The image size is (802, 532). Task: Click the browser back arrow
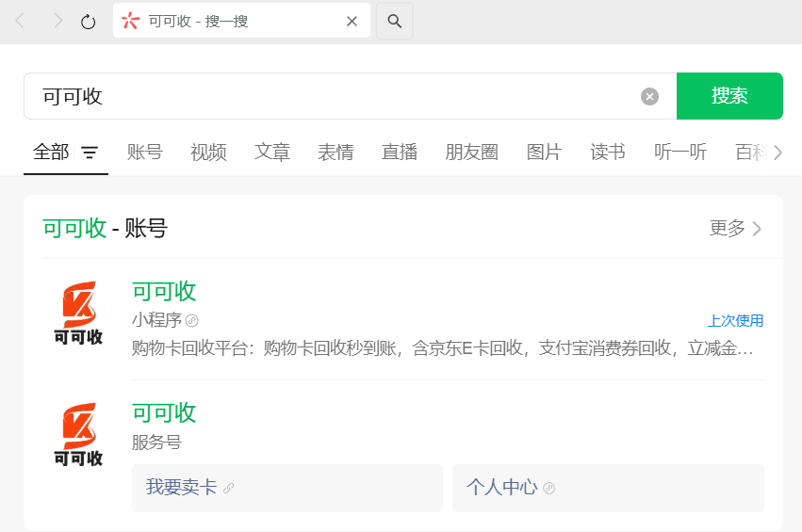coord(21,21)
